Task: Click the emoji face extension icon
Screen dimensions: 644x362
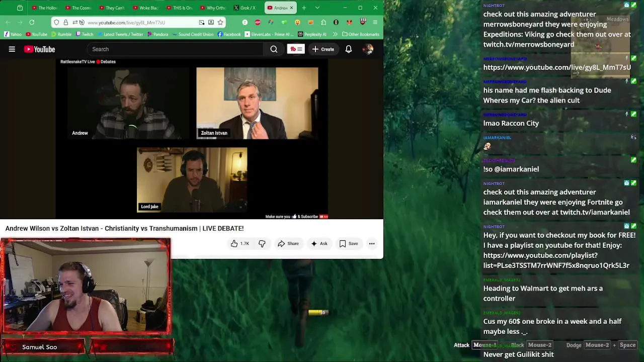Action: [x=297, y=23]
